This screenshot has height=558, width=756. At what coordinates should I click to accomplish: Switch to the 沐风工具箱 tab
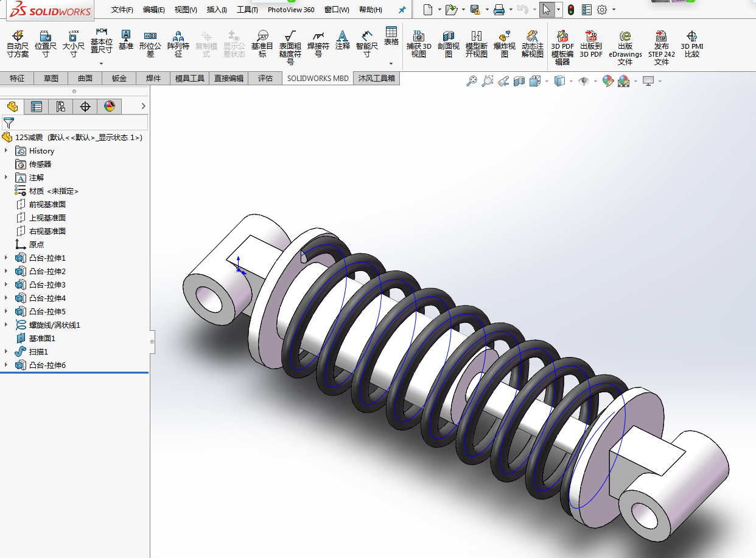377,78
